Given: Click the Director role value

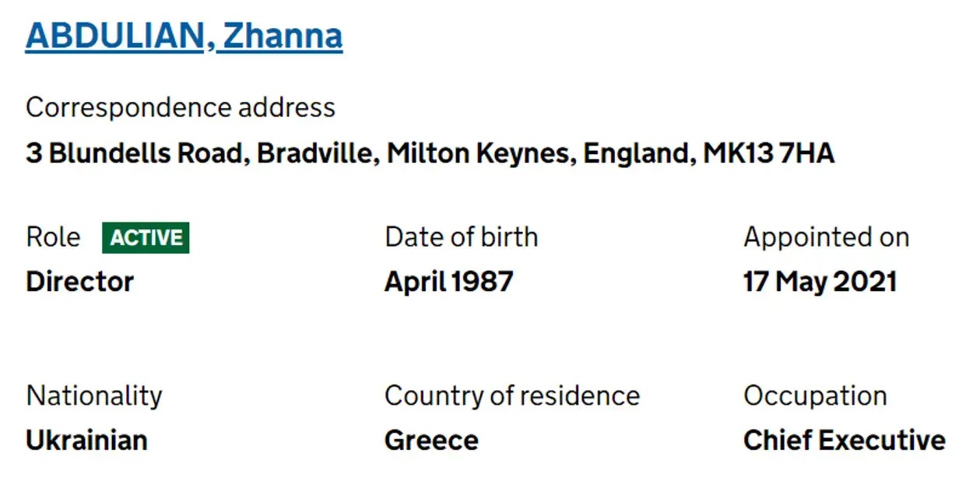Looking at the screenshot, I should click(79, 282).
